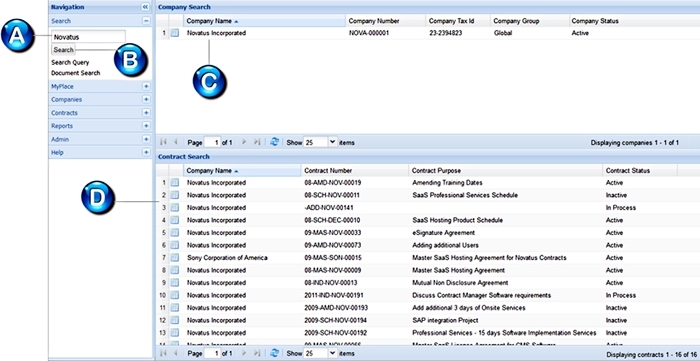Expand the Contracts section plus icon
This screenshot has height=361, width=700.
tap(146, 112)
